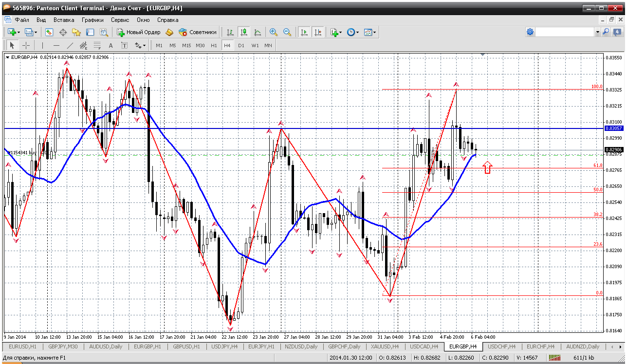Open MetaEditor book icon
Image resolution: width=627 pixels, height=364 pixels.
click(169, 32)
